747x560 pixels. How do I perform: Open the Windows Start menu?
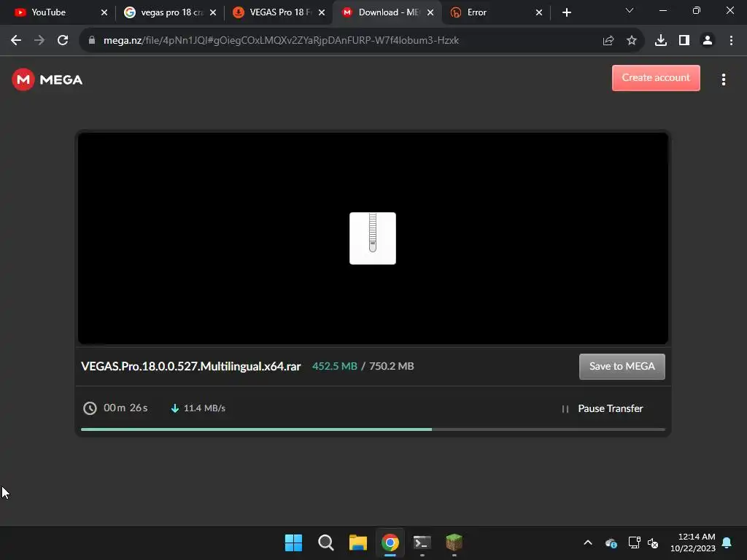(293, 542)
